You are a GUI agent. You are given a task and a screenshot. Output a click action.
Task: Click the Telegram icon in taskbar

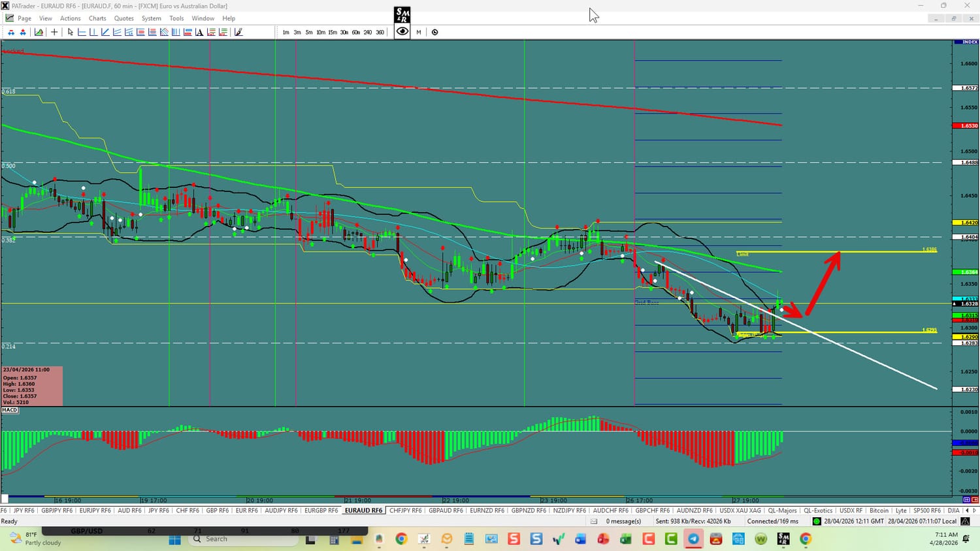[x=693, y=539]
